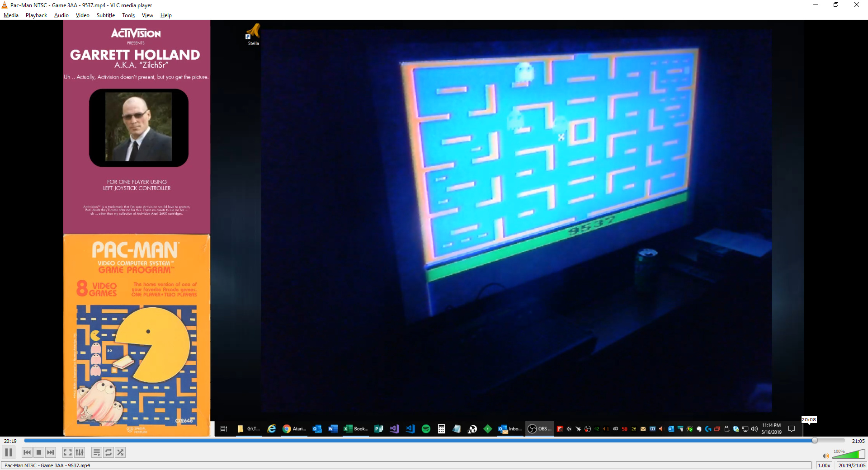Click the Pac-Man game box art

pos(137,335)
